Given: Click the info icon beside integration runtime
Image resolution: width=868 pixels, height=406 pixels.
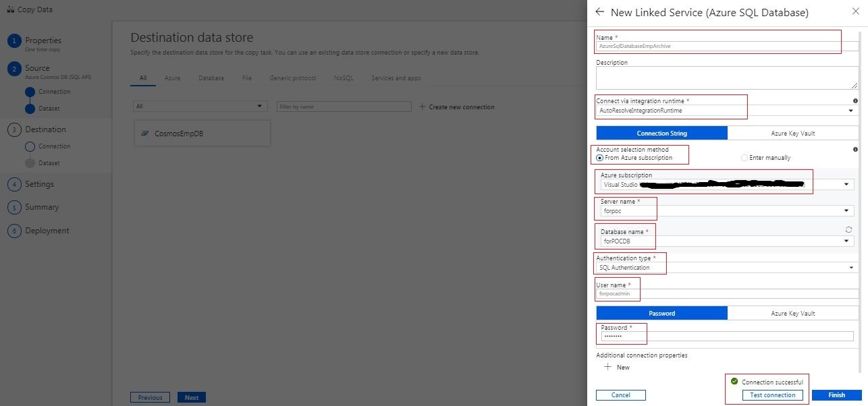Looking at the screenshot, I should (855, 102).
